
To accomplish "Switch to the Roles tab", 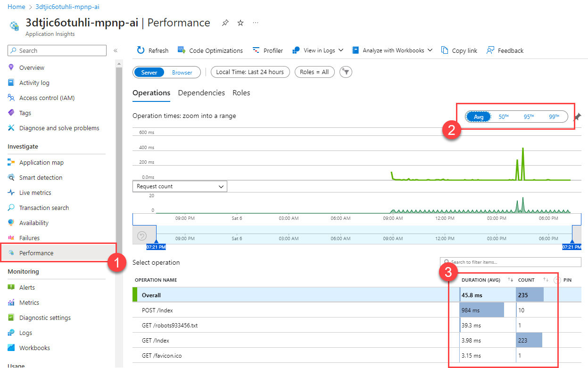I will point(241,93).
